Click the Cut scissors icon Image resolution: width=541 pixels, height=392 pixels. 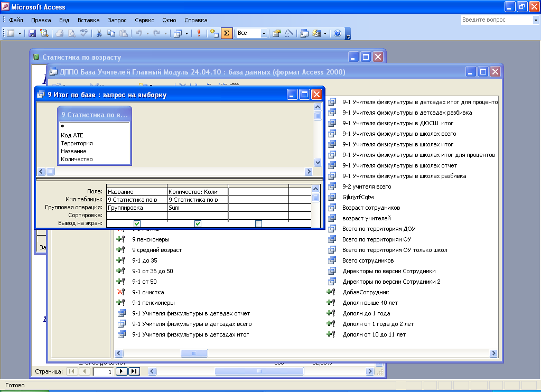tap(99, 33)
